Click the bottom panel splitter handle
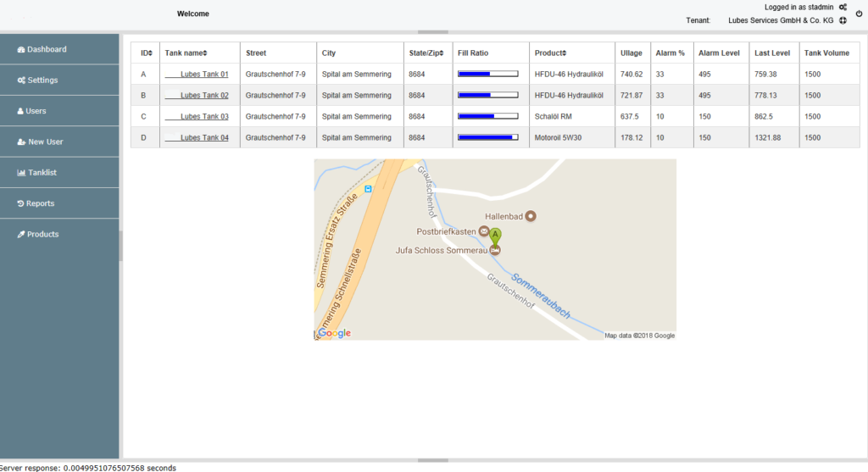This screenshot has width=868, height=472. [433, 460]
